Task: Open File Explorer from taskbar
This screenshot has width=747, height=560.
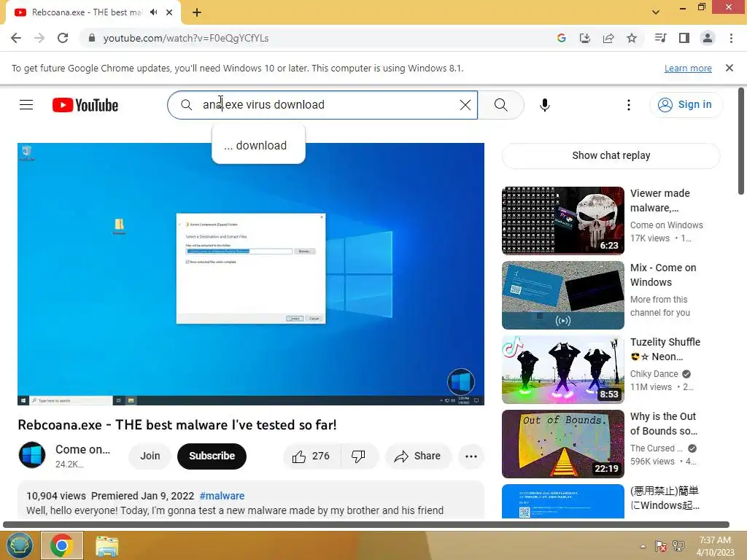Action: [x=107, y=545]
